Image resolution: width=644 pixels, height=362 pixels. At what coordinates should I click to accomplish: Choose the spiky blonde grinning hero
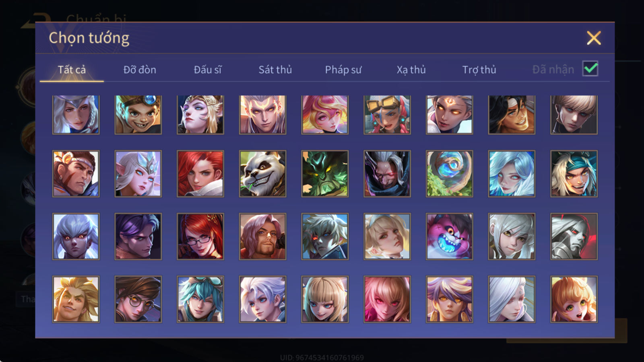point(76,299)
